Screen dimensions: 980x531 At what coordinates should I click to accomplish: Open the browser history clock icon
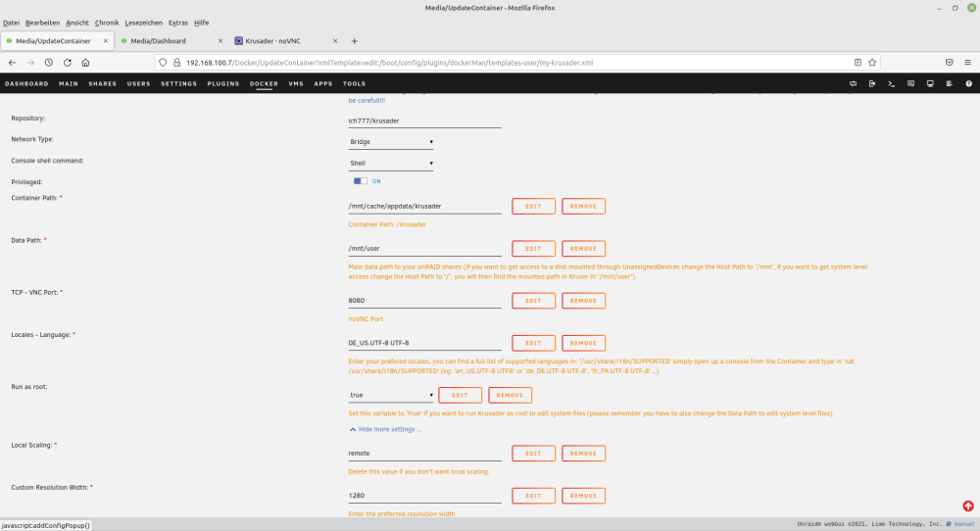coord(49,63)
